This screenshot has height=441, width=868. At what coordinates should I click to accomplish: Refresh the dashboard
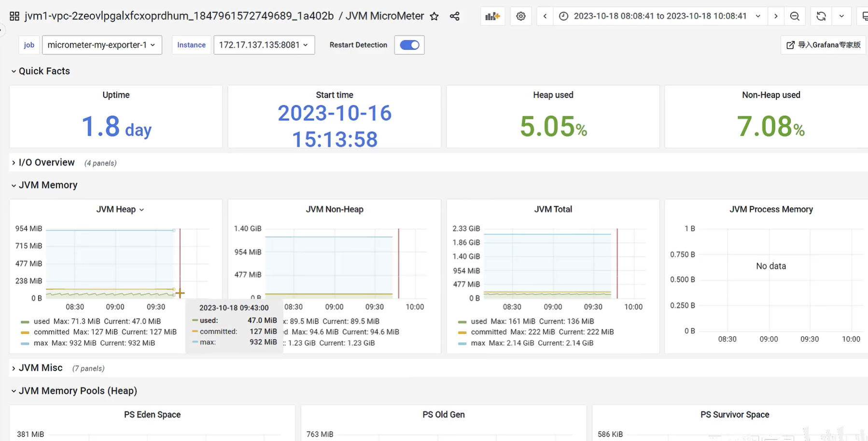(821, 16)
